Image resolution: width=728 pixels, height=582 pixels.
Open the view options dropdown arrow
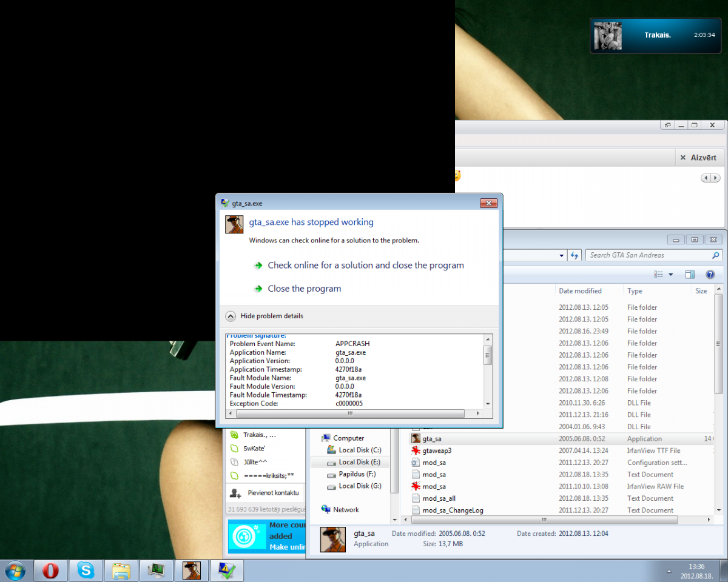(x=671, y=275)
